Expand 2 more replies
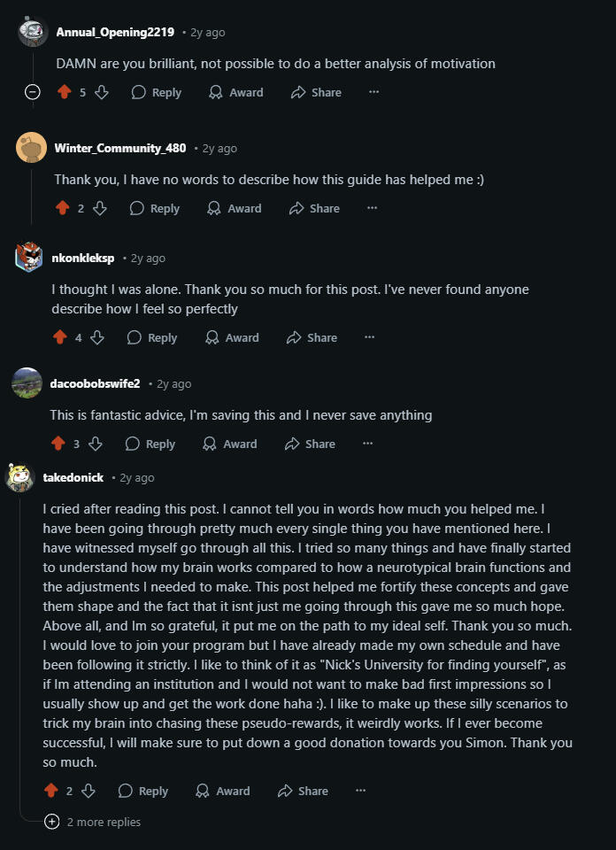This screenshot has width=616, height=850. (x=94, y=822)
